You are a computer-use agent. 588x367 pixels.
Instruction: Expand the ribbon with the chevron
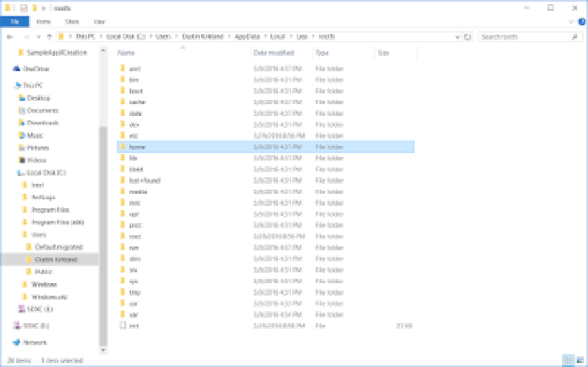point(571,22)
